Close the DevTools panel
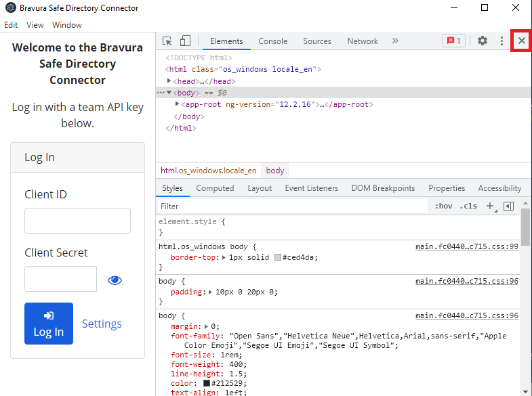This screenshot has width=532, height=396. tap(521, 41)
